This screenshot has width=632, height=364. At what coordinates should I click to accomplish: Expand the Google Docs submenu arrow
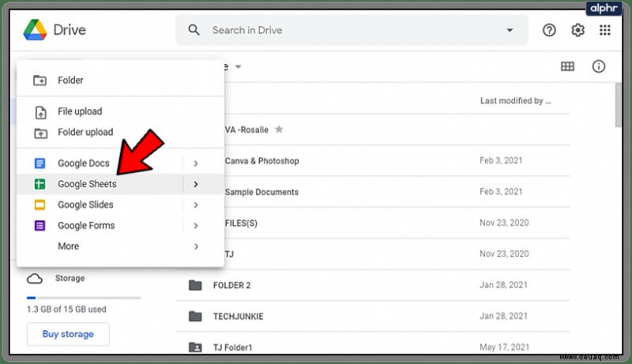(196, 163)
